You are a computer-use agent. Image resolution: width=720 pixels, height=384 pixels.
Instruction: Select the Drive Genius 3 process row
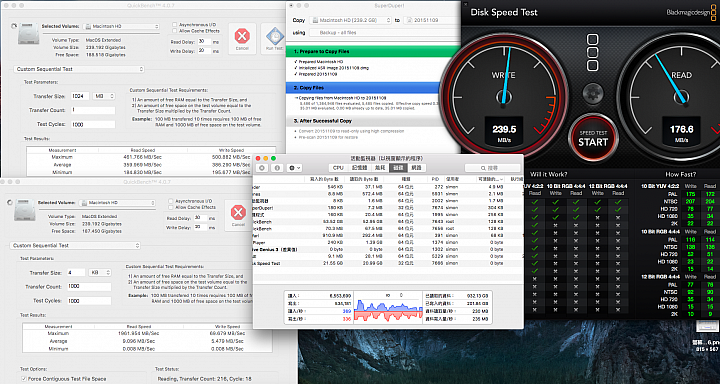point(388,248)
